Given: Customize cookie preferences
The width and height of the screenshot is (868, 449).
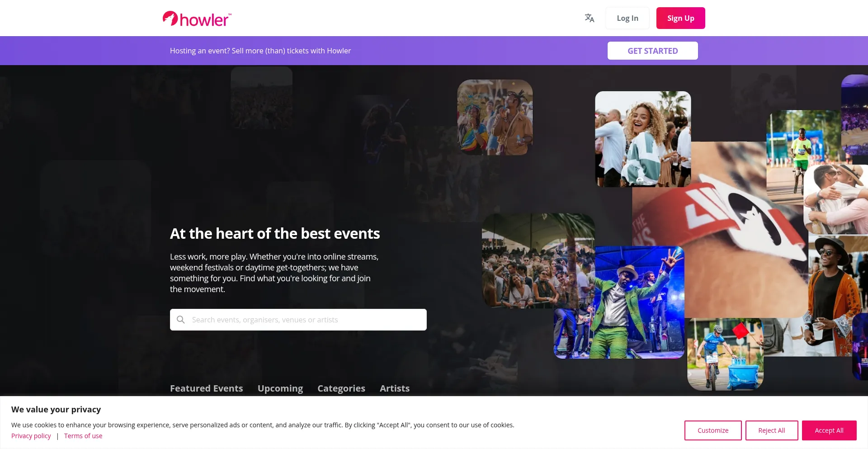Looking at the screenshot, I should [713, 430].
